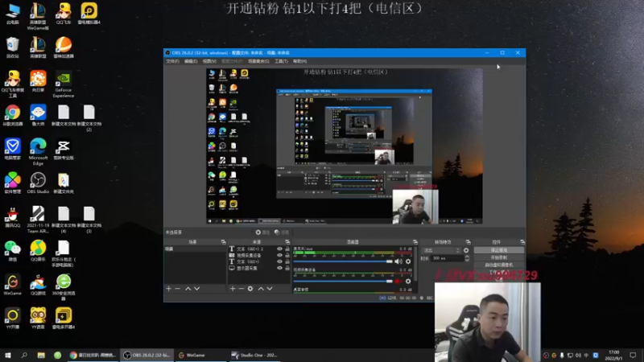Move scene up in Scenes panel
Image resolution: width=644 pixels, height=362 pixels.
[188, 289]
